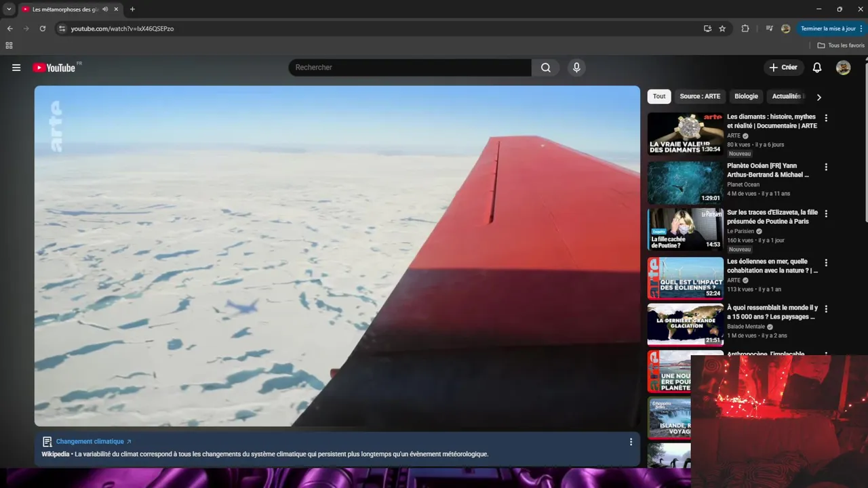Reload the page
This screenshot has height=488, width=868.
(x=42, y=28)
